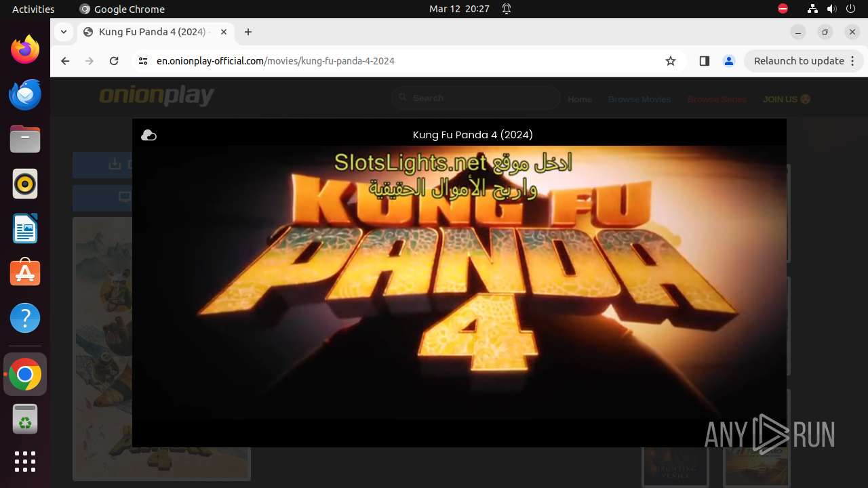Viewport: 868px width, 488px height.
Task: Click the address bar URL
Action: [275, 61]
